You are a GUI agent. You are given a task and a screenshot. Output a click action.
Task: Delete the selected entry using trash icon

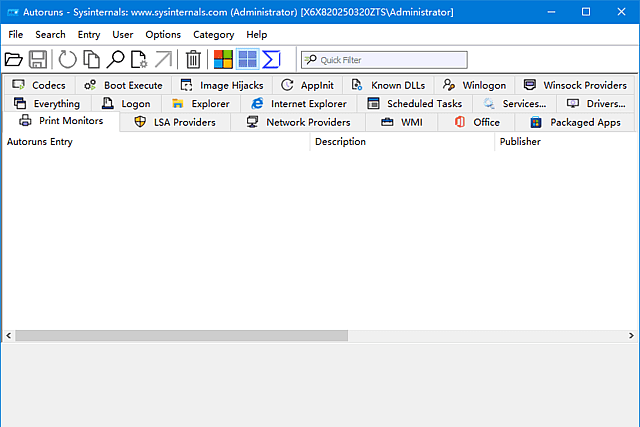pos(193,60)
